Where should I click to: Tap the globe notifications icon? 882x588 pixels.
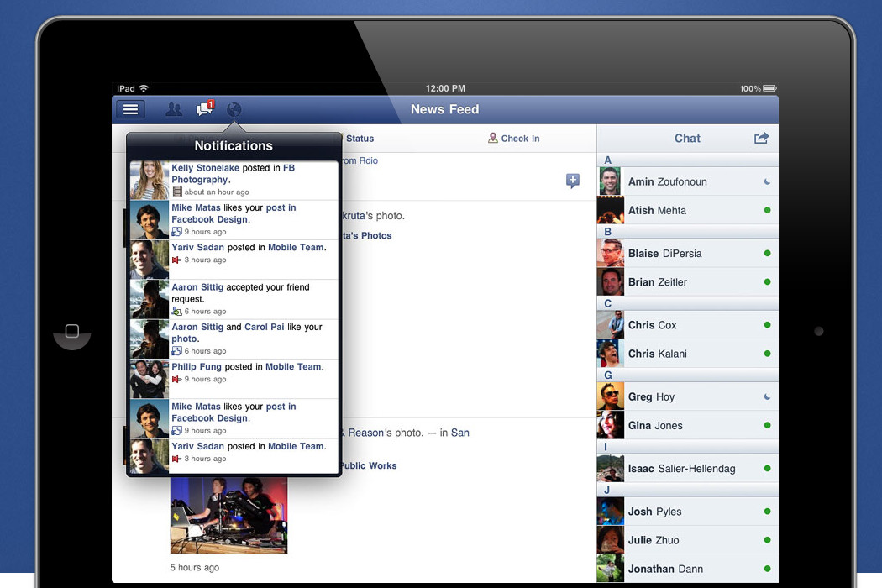(x=234, y=109)
